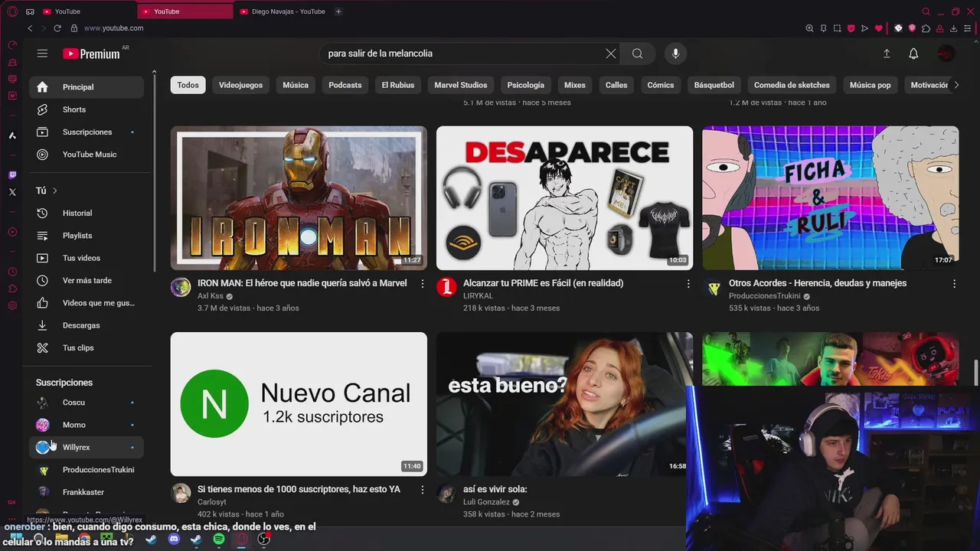Select the Música filter chip

[296, 85]
